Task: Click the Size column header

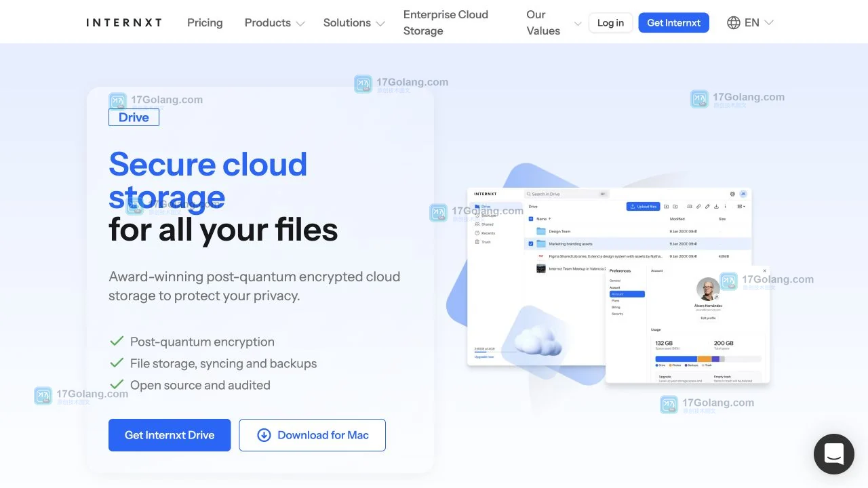Action: coord(722,219)
